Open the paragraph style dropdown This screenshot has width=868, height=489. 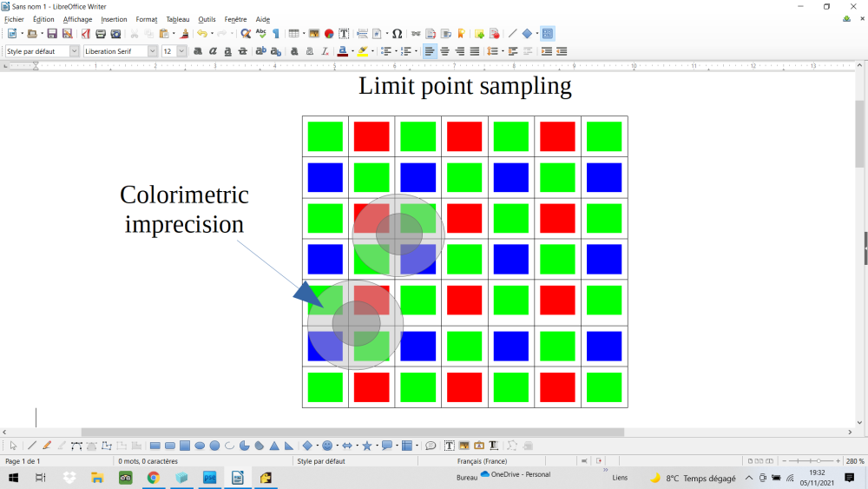(x=74, y=51)
